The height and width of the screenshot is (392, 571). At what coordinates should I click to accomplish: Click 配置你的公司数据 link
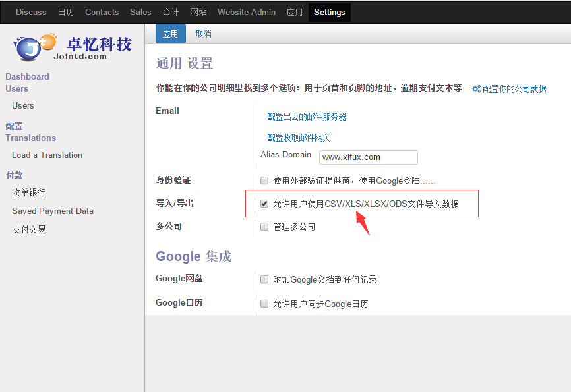pyautogui.click(x=514, y=89)
